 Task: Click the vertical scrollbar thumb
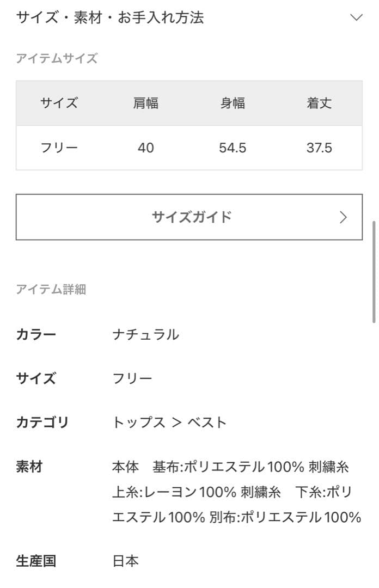pos(374,271)
